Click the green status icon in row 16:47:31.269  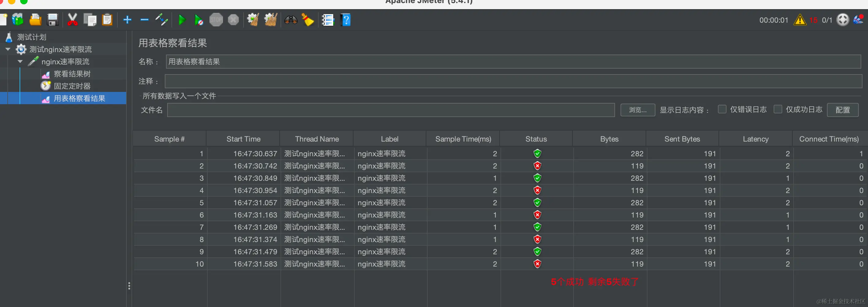click(537, 227)
